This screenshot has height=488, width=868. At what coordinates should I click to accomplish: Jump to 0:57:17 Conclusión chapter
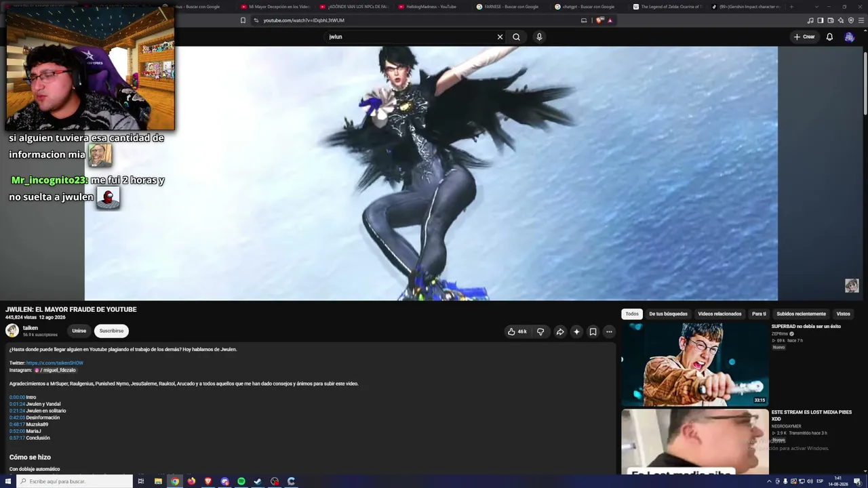(17, 438)
